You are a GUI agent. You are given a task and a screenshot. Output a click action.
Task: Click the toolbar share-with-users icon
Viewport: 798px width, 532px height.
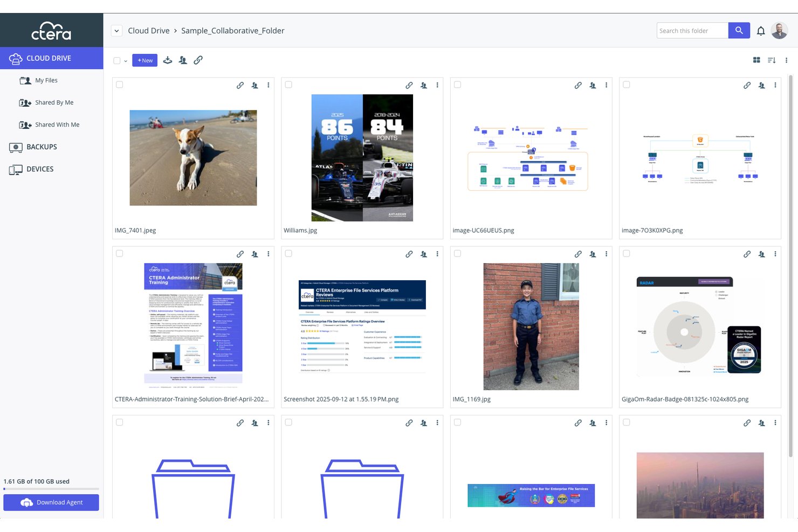coord(183,60)
